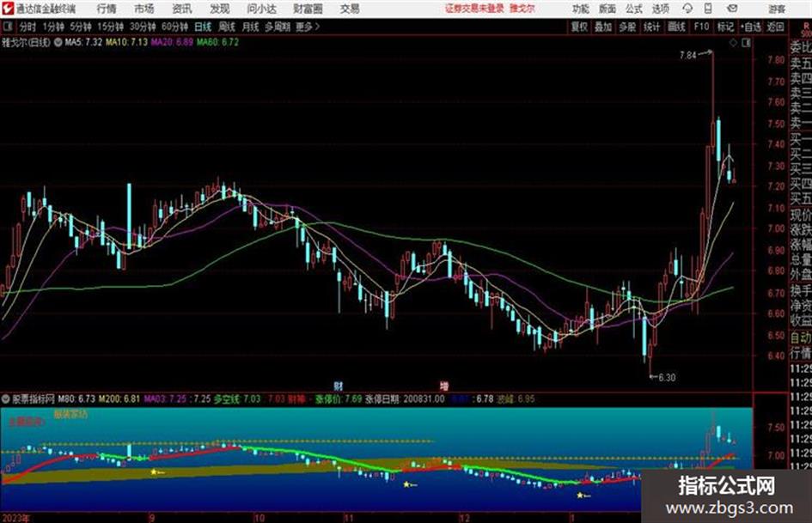The width and height of the screenshot is (812, 523).
Task: Click the 2023年 time axis label
Action: pos(16,518)
